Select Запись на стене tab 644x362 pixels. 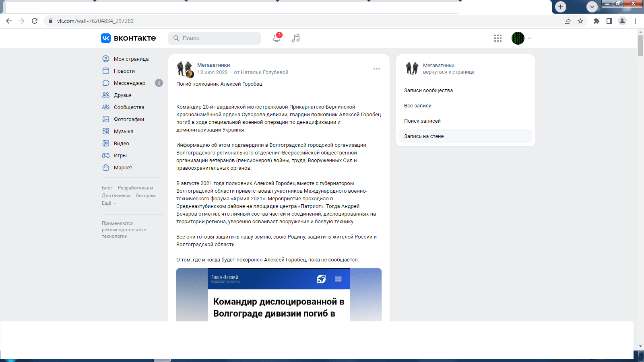[465, 136]
